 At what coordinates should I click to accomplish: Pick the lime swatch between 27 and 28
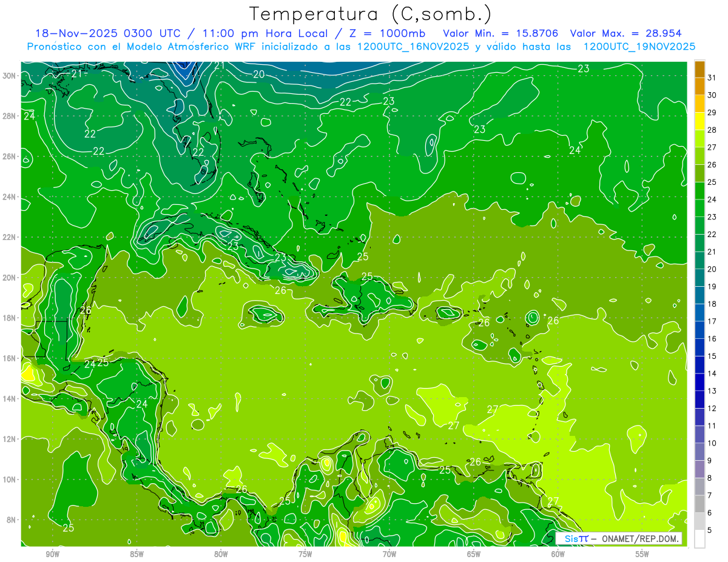[x=699, y=139]
